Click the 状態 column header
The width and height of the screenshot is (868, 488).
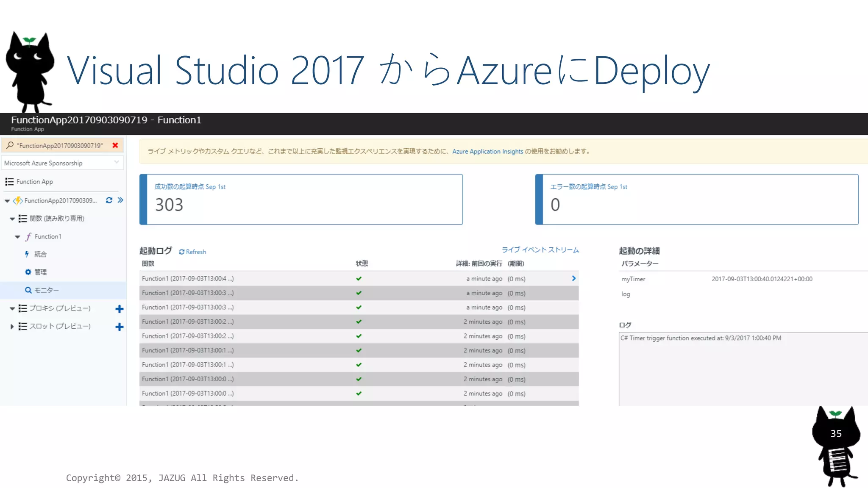coord(362,263)
